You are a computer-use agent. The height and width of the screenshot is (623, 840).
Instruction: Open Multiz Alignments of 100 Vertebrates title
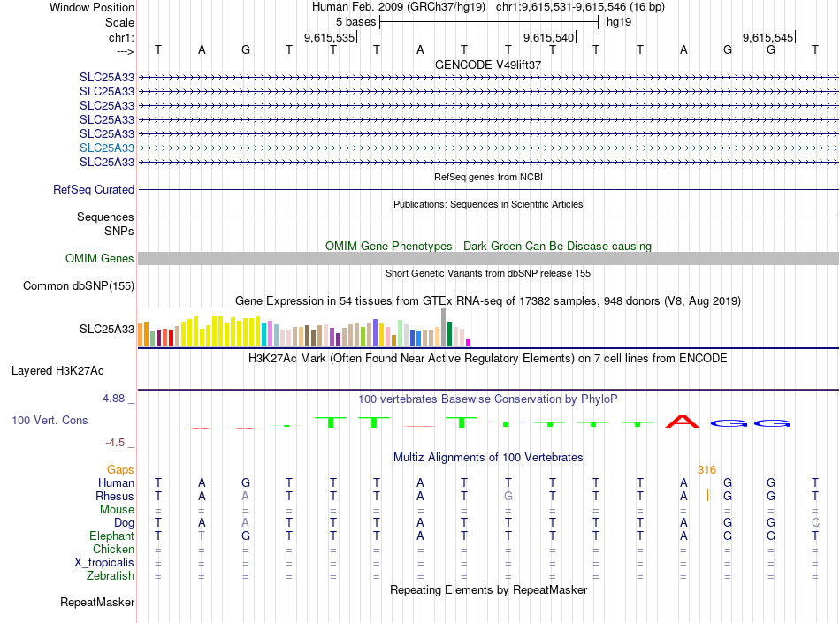point(488,458)
